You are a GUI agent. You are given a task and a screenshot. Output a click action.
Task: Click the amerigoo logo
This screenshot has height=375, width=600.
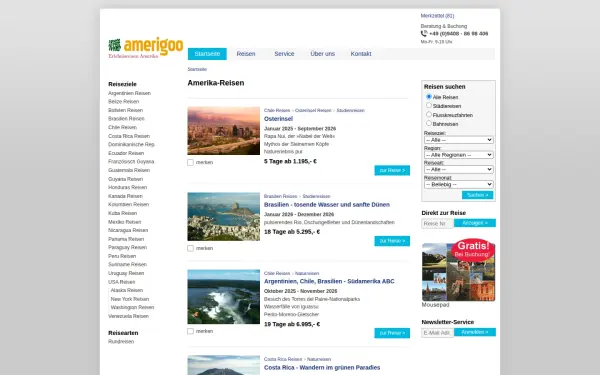(x=146, y=48)
